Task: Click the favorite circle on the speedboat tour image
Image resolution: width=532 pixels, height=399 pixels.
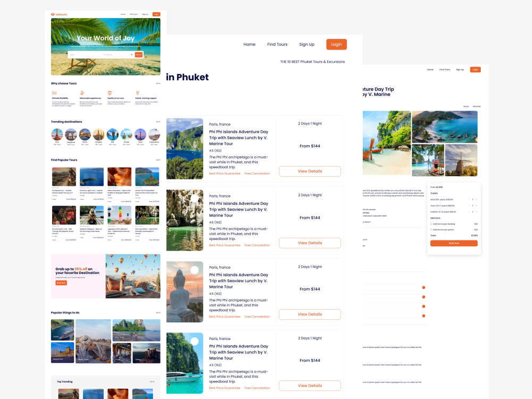Action: (x=194, y=342)
